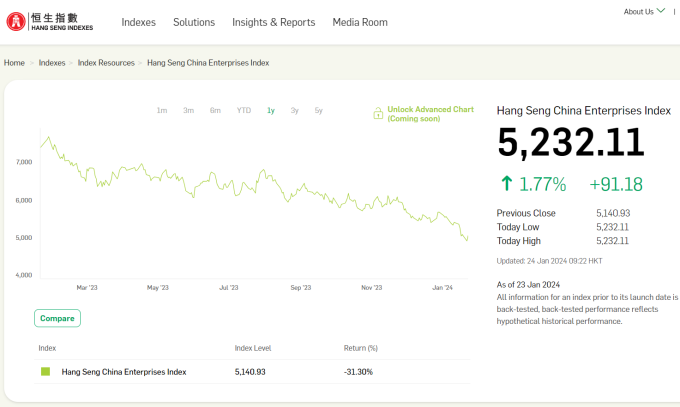Select the 3m chart range
Viewport: 680px width, 407px height.
(x=188, y=111)
